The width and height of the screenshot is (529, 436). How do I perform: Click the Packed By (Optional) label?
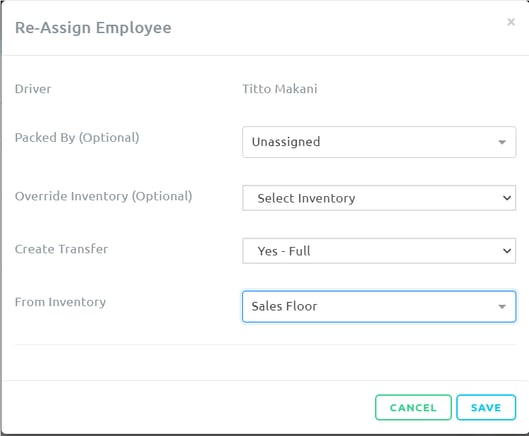click(x=77, y=138)
